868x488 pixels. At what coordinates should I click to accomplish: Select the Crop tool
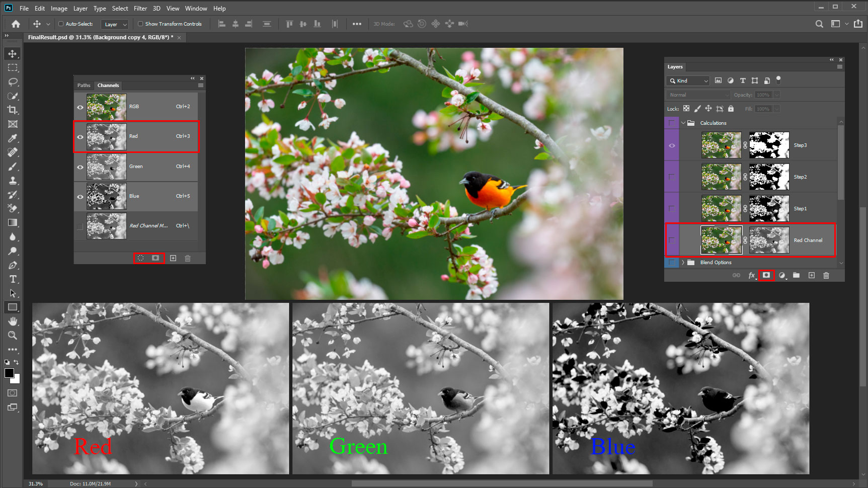[13, 110]
